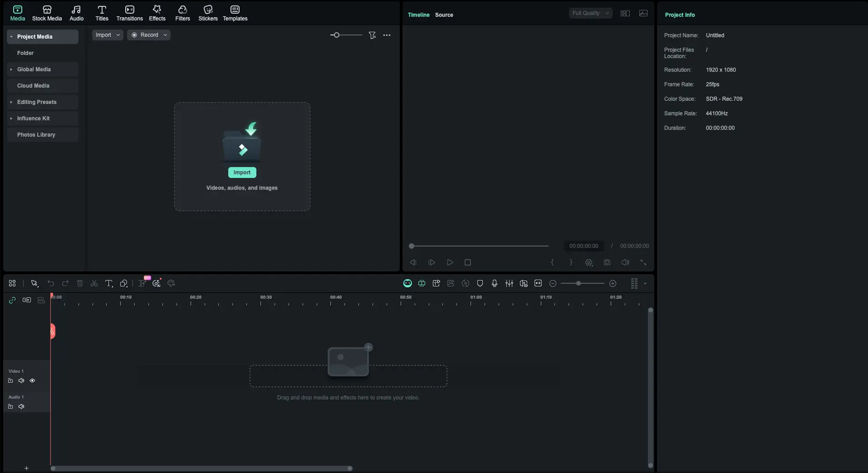868x473 pixels.
Task: Expand the Global Media tree item
Action: (11, 69)
